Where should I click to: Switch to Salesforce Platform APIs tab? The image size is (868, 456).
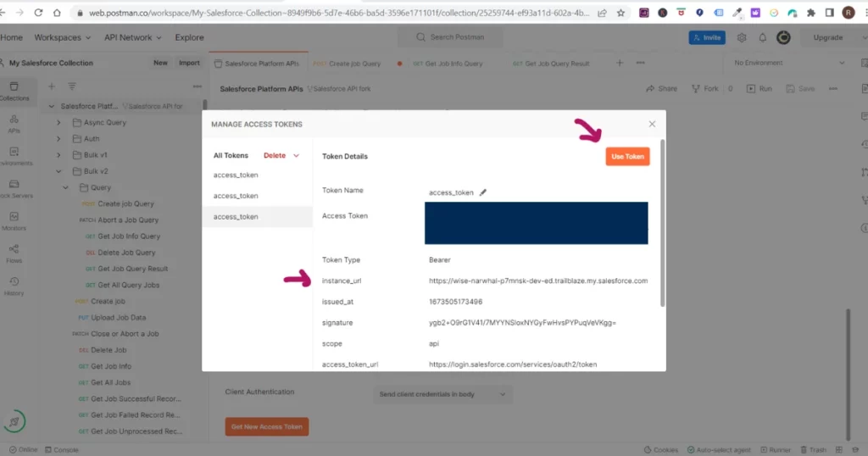click(x=257, y=64)
